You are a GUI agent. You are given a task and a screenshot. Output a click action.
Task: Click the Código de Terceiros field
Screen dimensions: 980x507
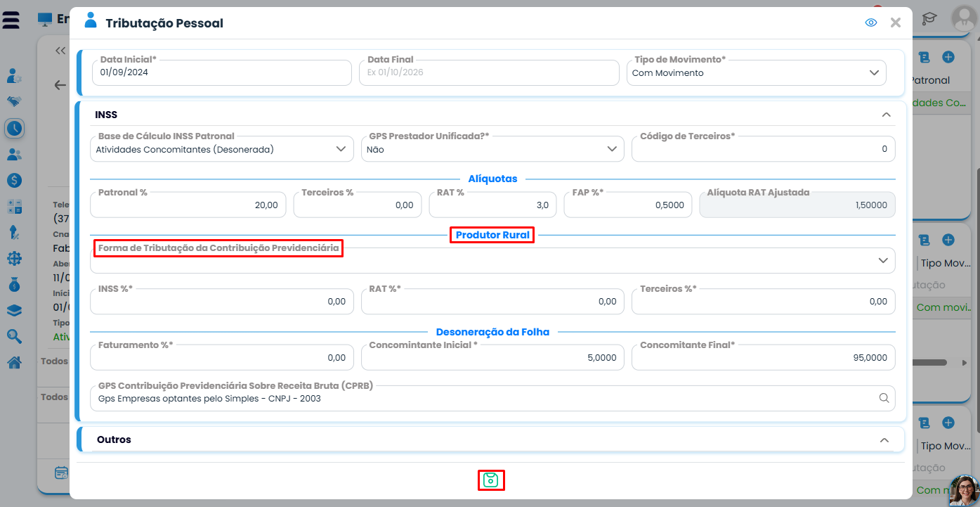coord(764,149)
